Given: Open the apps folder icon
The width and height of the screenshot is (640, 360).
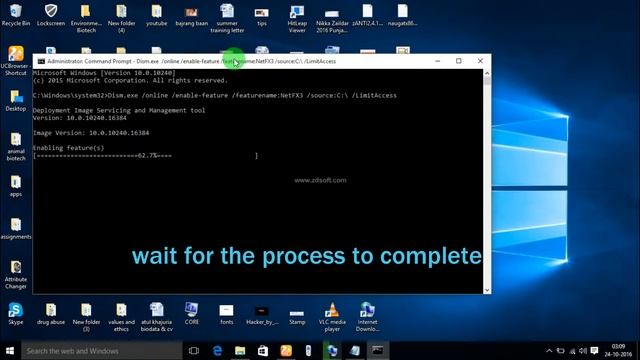Looking at the screenshot, I should (x=16, y=186).
